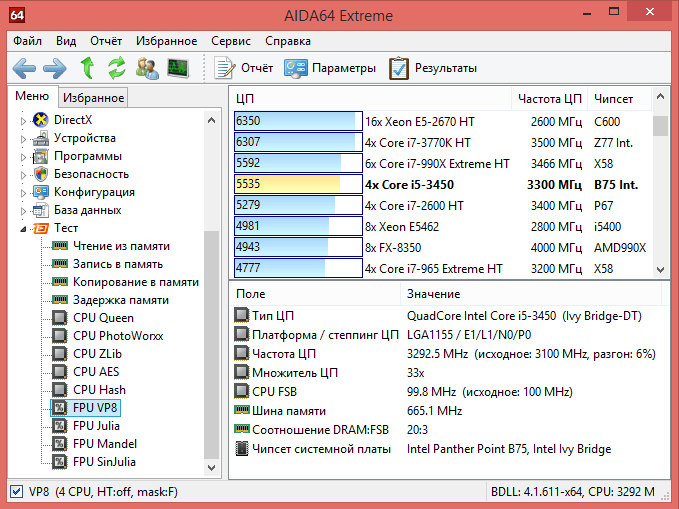Viewport: 679px width, 509px height.
Task: Click AIDA64 logo in title bar
Action: [17, 15]
